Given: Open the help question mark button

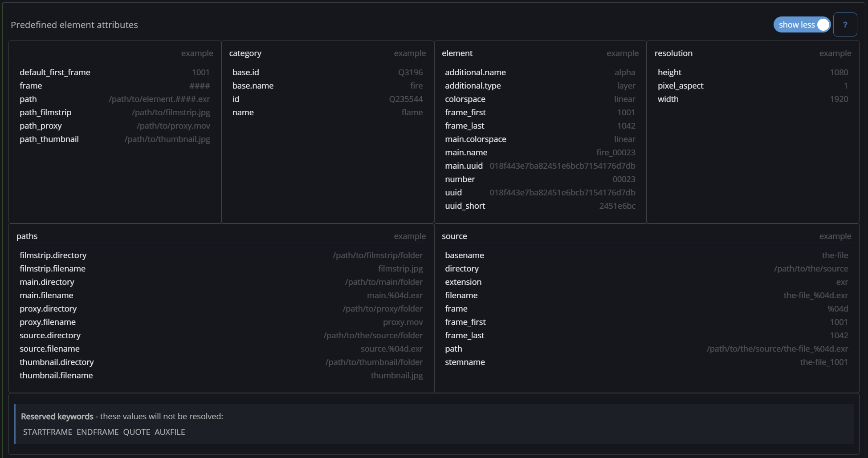Looking at the screenshot, I should [845, 25].
